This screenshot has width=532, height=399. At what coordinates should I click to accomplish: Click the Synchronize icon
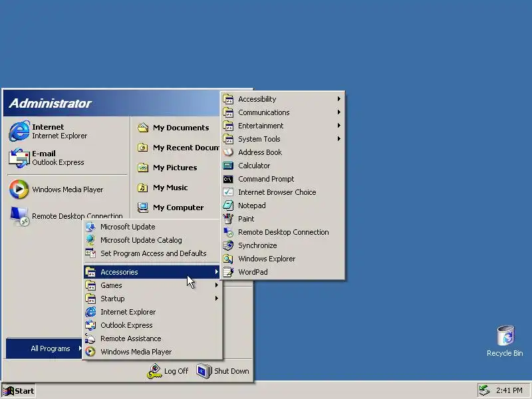(x=228, y=245)
